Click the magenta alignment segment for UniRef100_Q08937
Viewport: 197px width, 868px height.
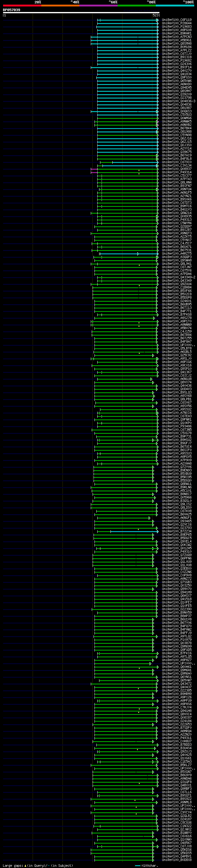(x=94, y=169)
